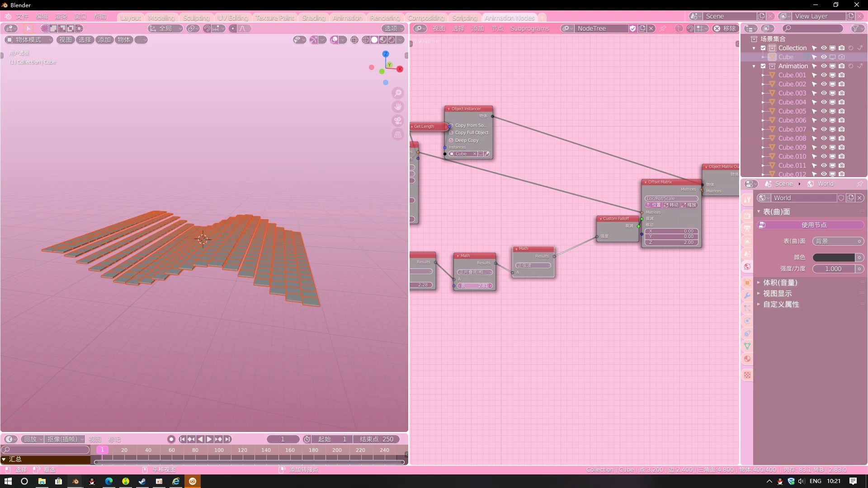Open the Subprograms menu

coord(529,28)
